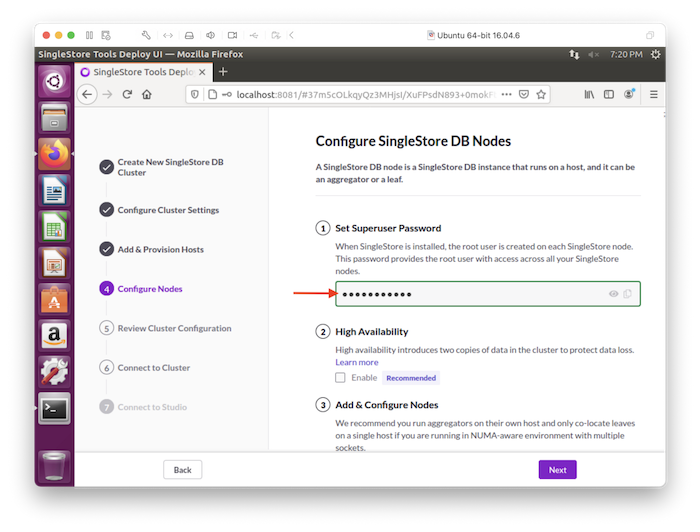
Task: Reload the current Firefox page
Action: click(127, 94)
